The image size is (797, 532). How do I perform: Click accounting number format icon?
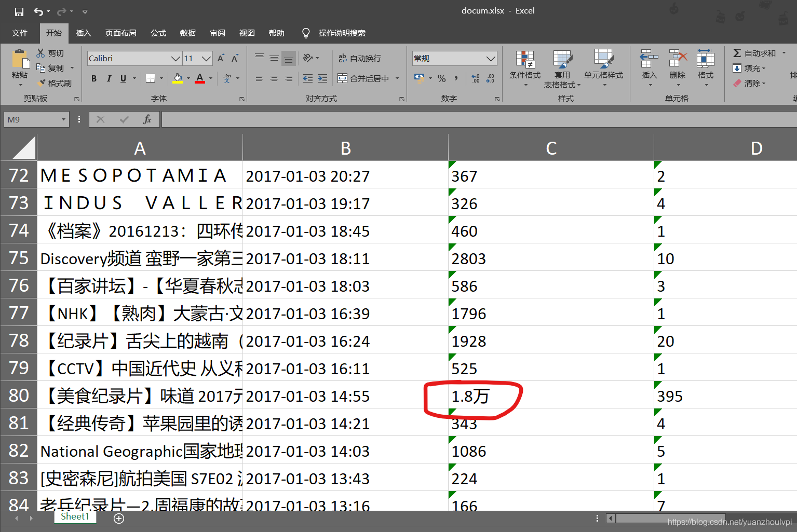pos(419,78)
